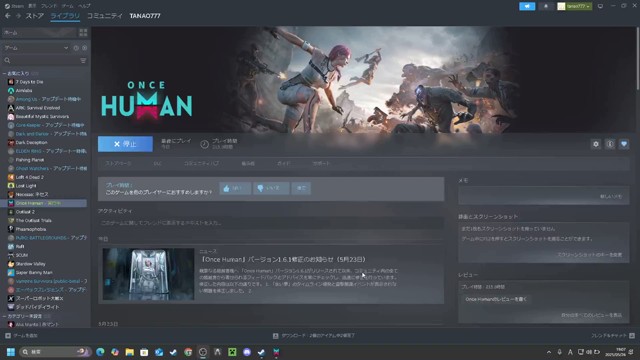Click the blue 停止 (Stop) button
Screen dimensions: 640x360
click(x=125, y=144)
